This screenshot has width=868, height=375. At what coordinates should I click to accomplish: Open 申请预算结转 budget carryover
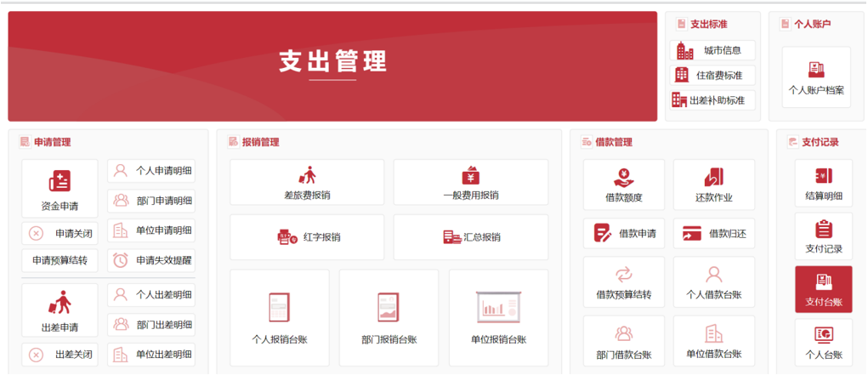tap(60, 260)
